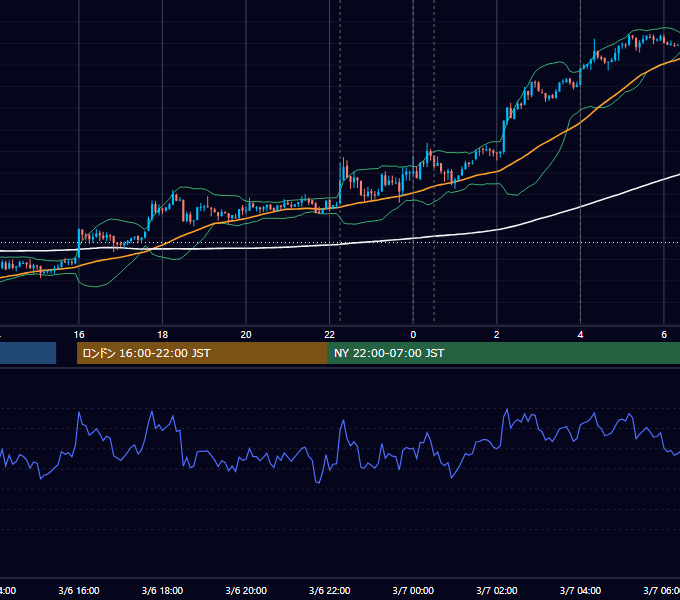Click the 0 hour label on price chart
Screen dimensions: 680x600
point(413,334)
